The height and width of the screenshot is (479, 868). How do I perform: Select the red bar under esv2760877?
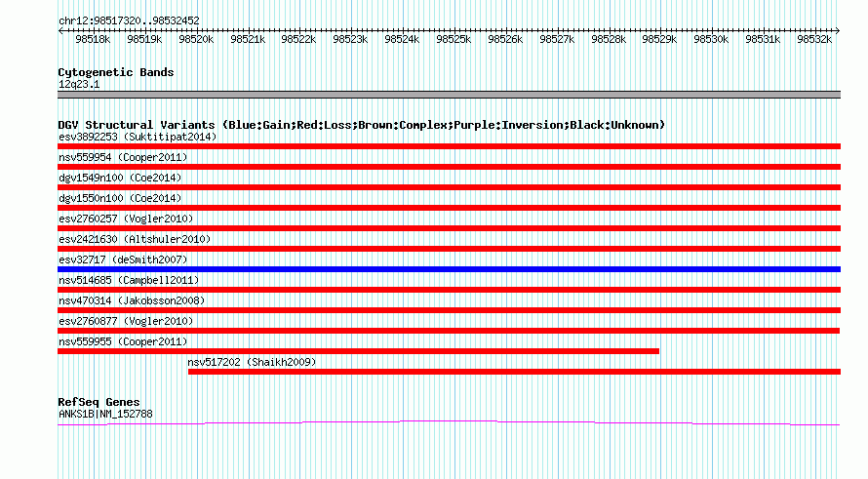coord(449,331)
